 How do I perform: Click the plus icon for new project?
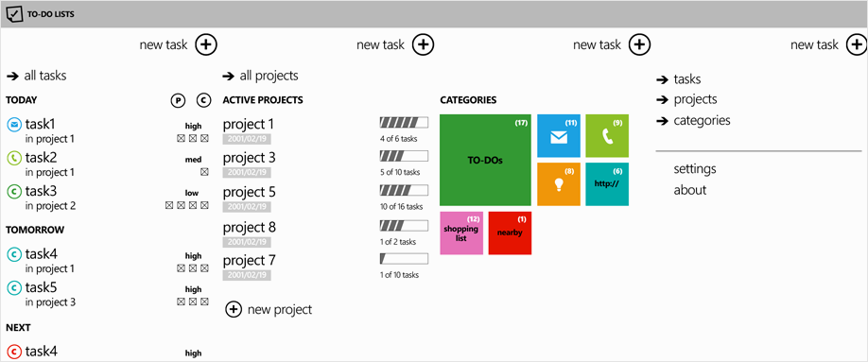point(234,310)
